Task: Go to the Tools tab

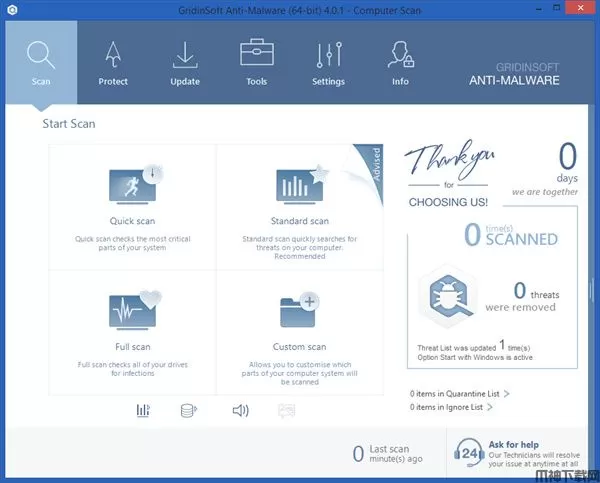Action: coord(257,62)
